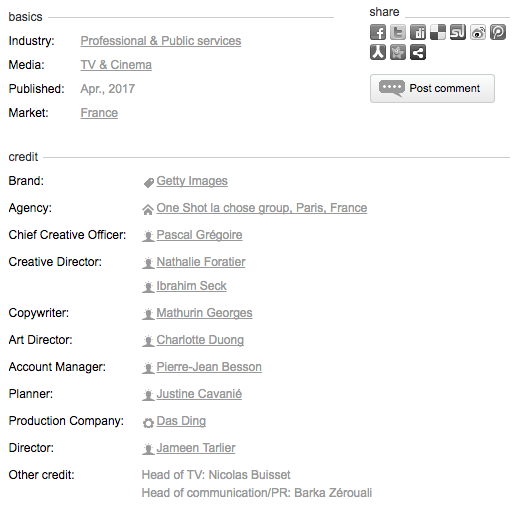Share on Facebook icon
The height and width of the screenshot is (520, 517).
click(378, 32)
